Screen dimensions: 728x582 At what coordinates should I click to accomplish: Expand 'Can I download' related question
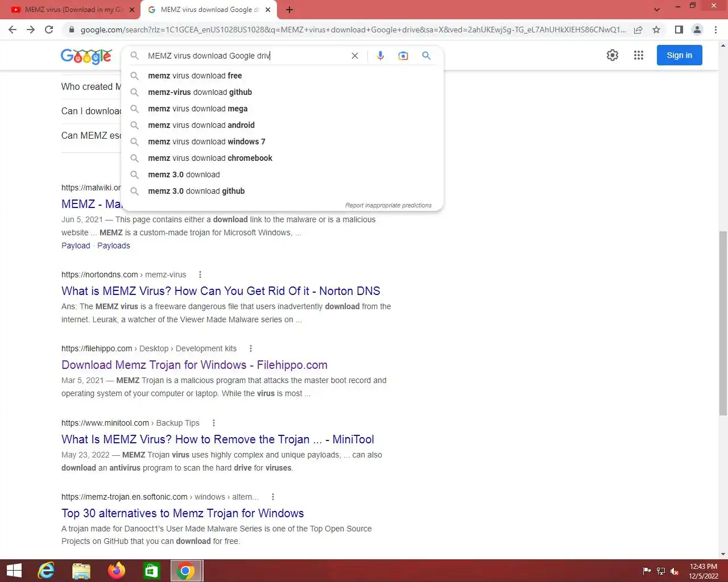(x=91, y=111)
